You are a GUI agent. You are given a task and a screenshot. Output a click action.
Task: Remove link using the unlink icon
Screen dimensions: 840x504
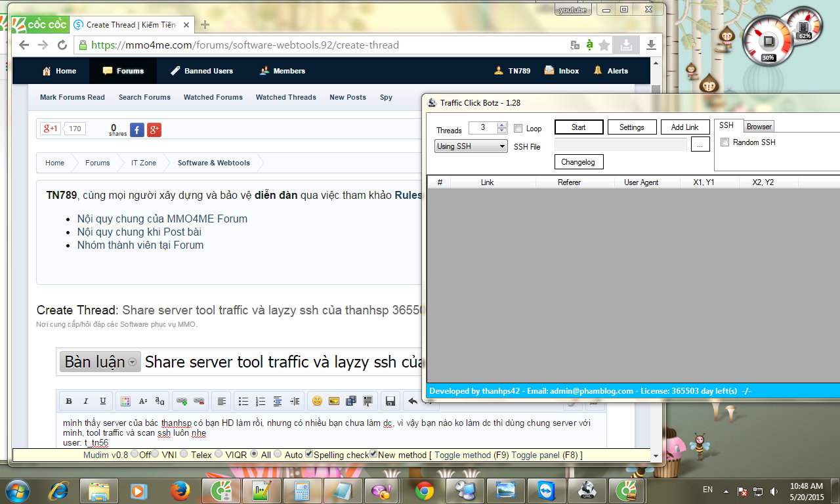tap(199, 401)
